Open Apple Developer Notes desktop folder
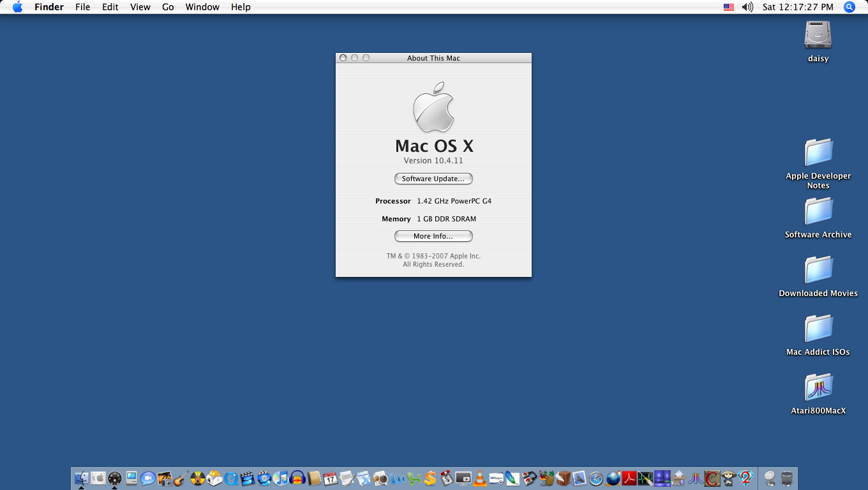The height and width of the screenshot is (490, 868). tap(818, 153)
